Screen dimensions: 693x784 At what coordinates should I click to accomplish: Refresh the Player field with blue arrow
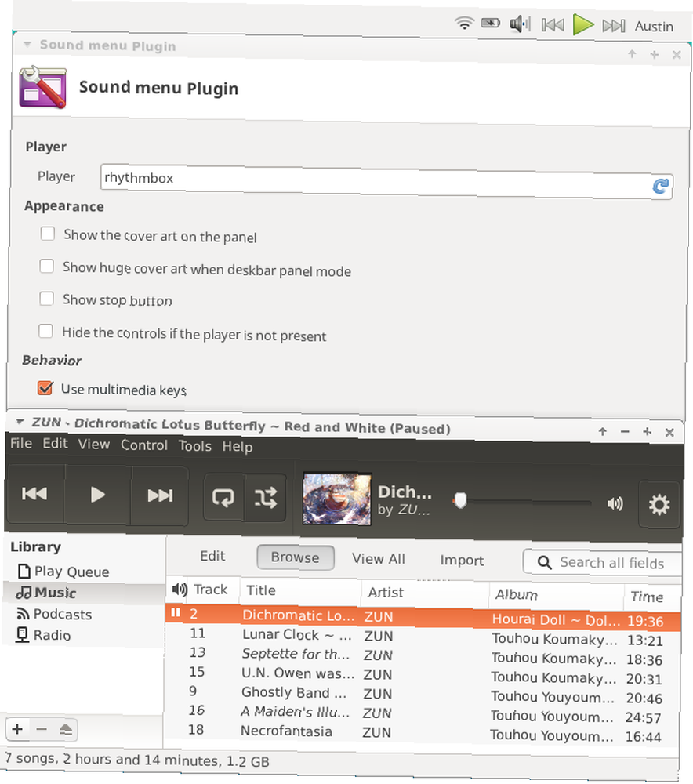[660, 187]
